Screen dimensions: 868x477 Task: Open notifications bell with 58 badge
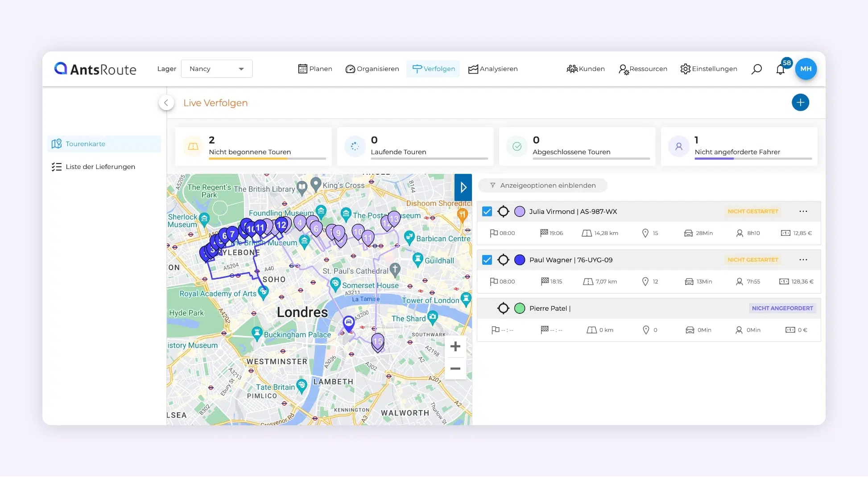pyautogui.click(x=781, y=69)
